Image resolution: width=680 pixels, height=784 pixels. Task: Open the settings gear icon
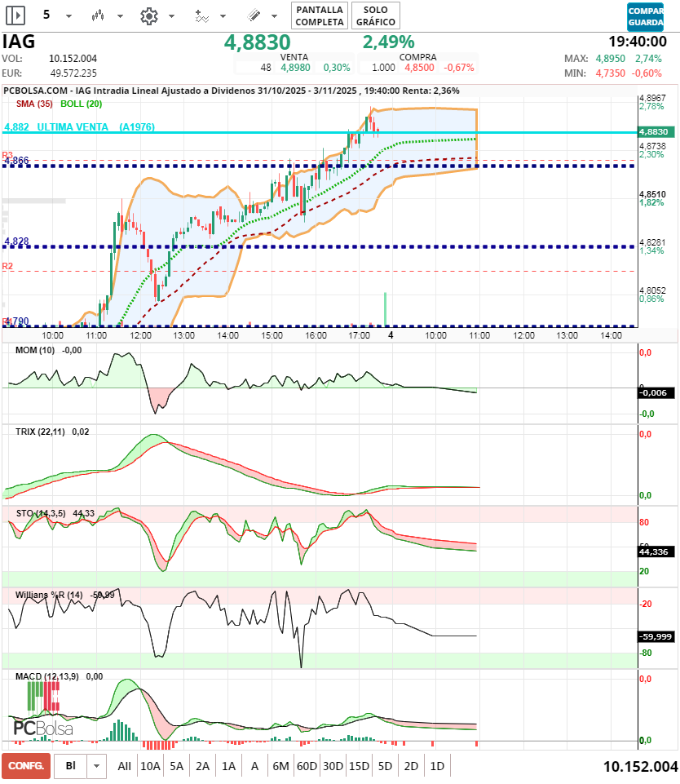click(148, 16)
